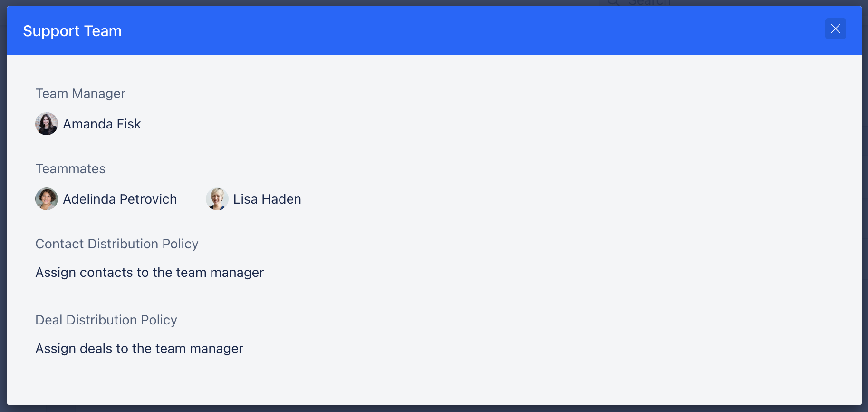The image size is (868, 412).
Task: Click the word 'Fisk' in the manager name
Action: pyautogui.click(x=129, y=124)
